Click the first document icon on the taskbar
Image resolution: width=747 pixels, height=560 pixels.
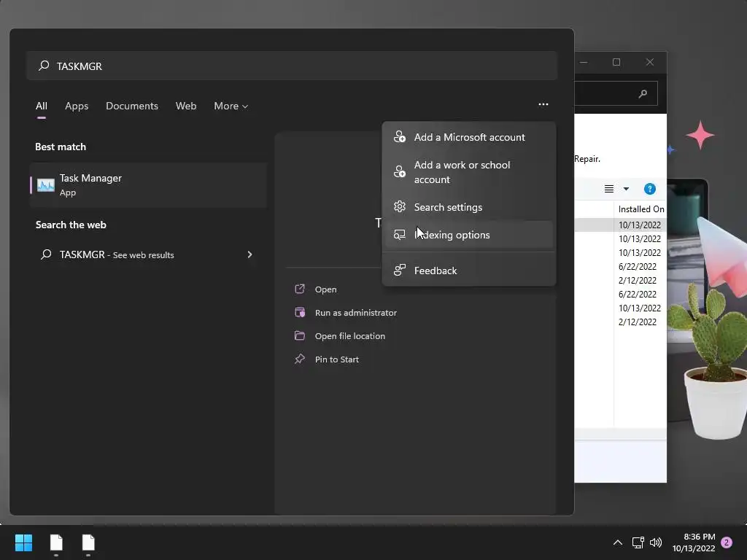click(56, 542)
